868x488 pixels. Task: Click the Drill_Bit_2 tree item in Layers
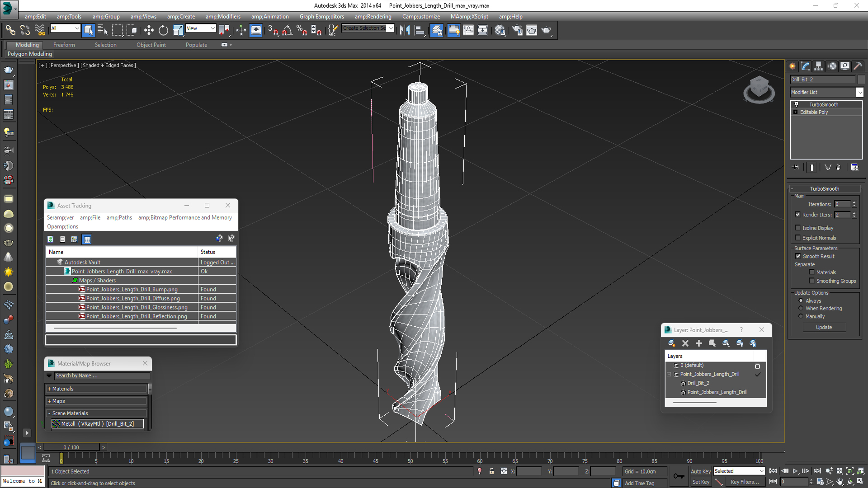(696, 383)
